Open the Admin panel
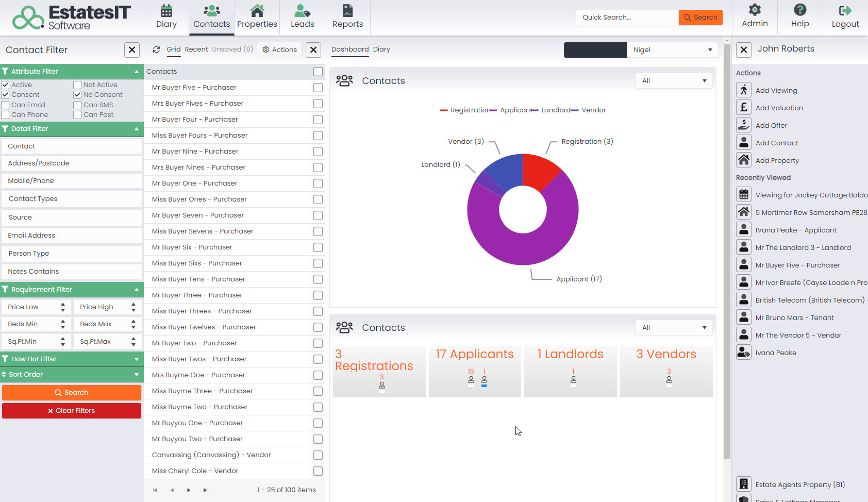 click(x=754, y=17)
